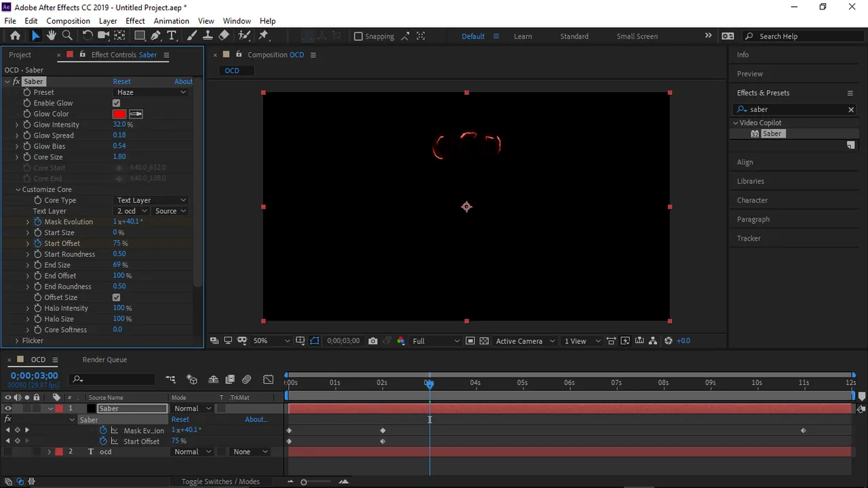Select the Clone Stamp tool
The height and width of the screenshot is (488, 868).
[x=208, y=36]
